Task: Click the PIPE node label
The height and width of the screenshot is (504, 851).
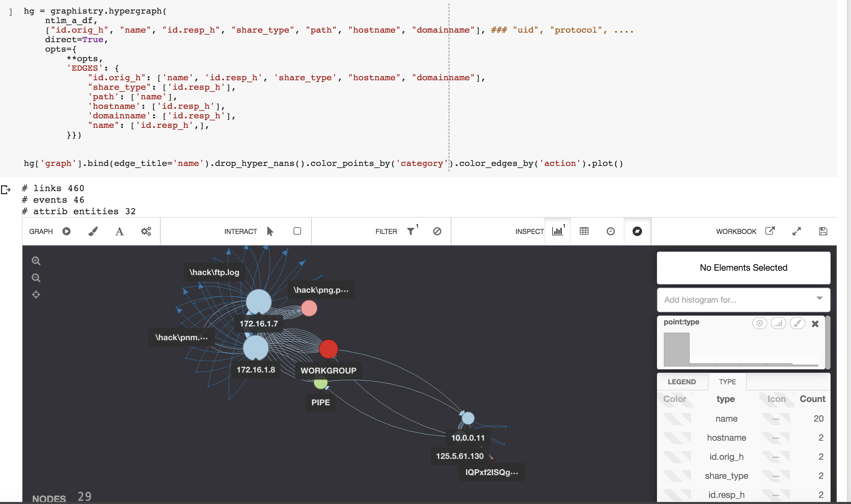Action: pos(321,402)
